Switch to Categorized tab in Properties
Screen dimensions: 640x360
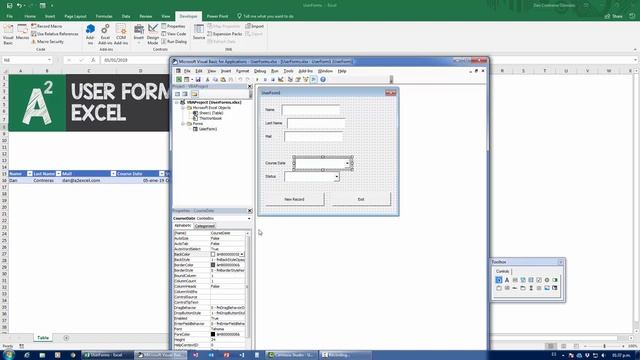coord(204,226)
